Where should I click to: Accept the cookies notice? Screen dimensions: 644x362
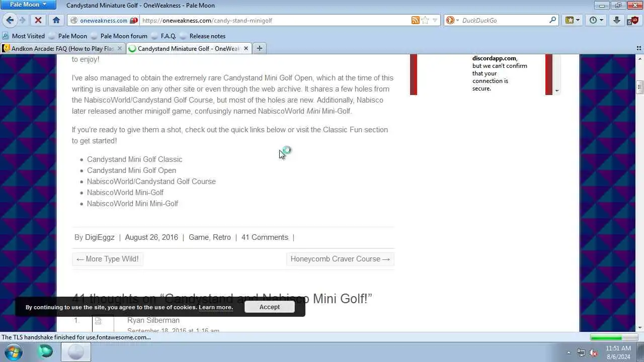pyautogui.click(x=270, y=307)
